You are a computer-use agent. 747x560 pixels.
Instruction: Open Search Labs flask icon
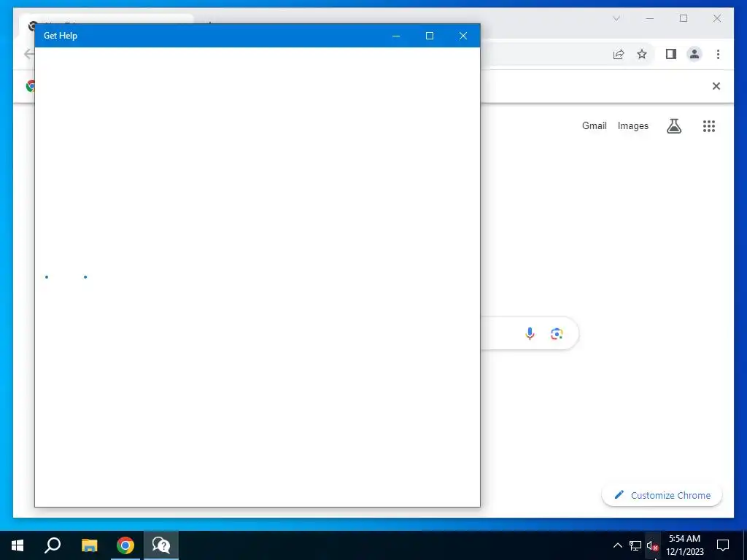(x=673, y=126)
